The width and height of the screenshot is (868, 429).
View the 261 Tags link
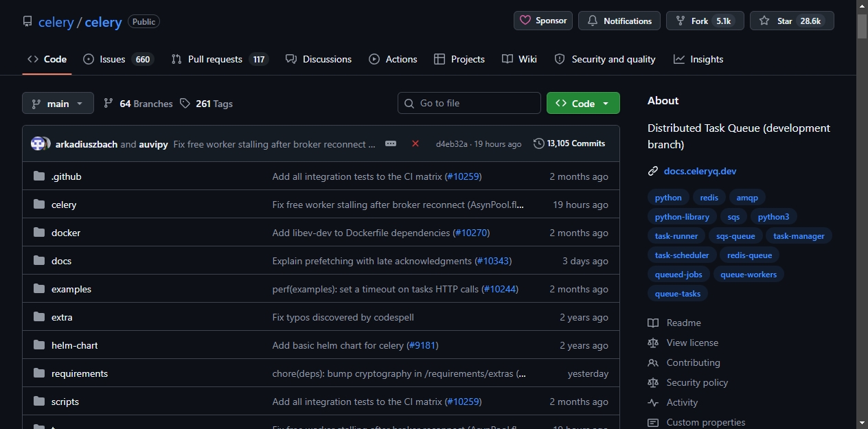pos(206,104)
